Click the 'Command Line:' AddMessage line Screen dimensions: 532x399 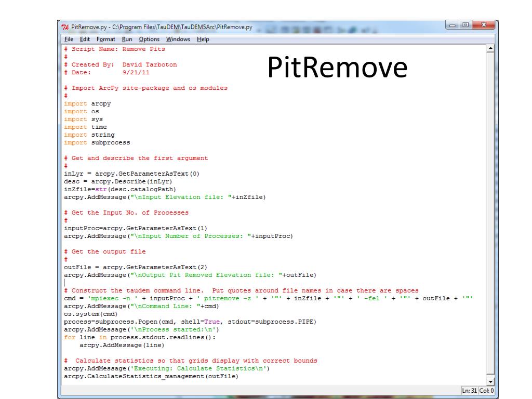coord(141,307)
